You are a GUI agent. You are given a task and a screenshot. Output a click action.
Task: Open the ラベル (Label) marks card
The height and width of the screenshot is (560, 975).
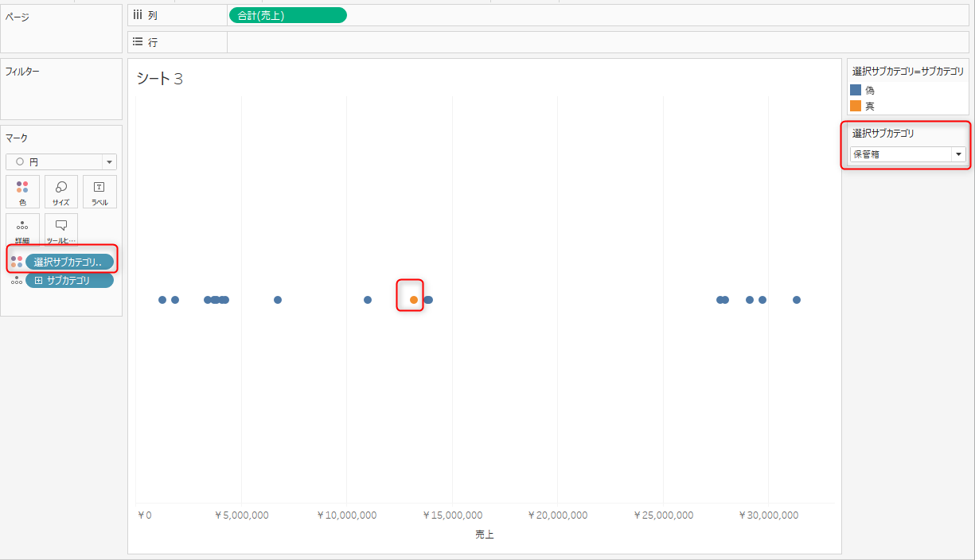coord(99,192)
